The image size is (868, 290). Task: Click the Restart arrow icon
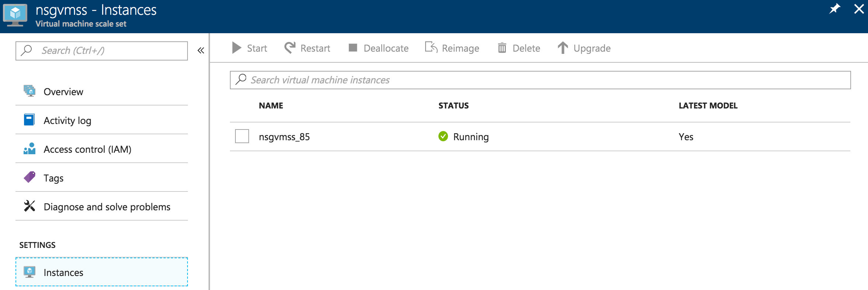pyautogui.click(x=290, y=48)
